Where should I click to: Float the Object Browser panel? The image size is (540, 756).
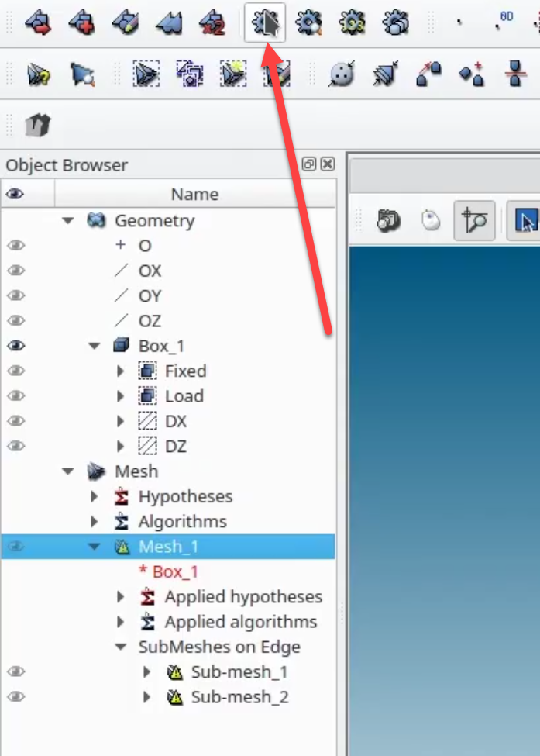(309, 164)
